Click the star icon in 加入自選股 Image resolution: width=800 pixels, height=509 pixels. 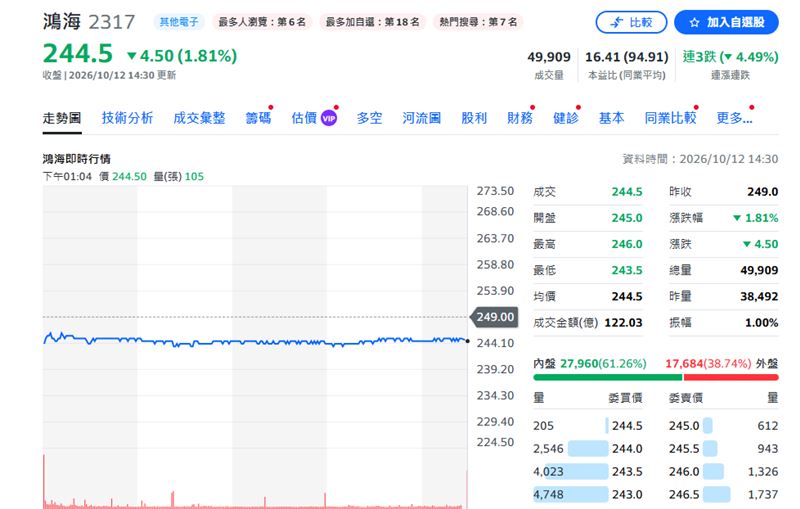point(694,22)
